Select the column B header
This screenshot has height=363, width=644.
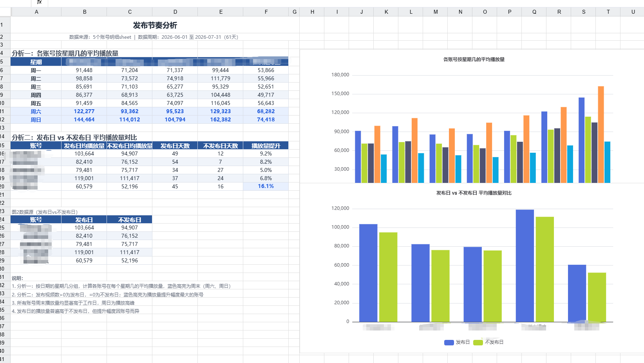click(84, 12)
